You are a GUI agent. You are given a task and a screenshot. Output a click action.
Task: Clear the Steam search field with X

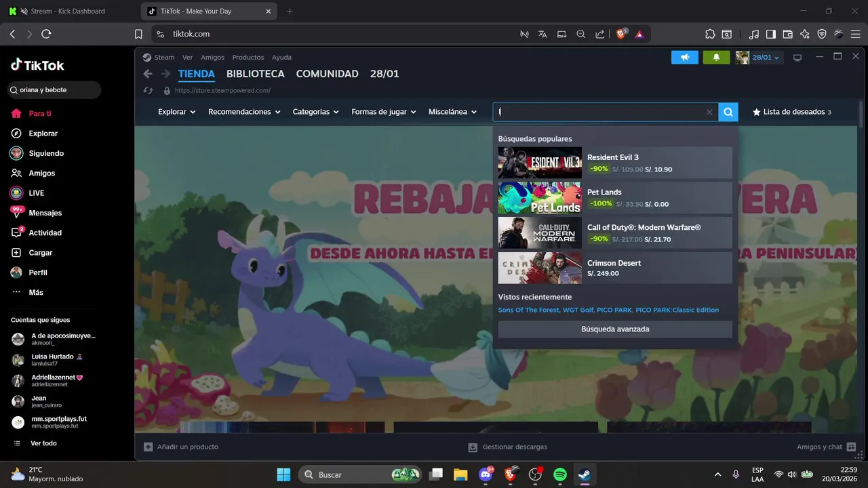[x=709, y=113]
